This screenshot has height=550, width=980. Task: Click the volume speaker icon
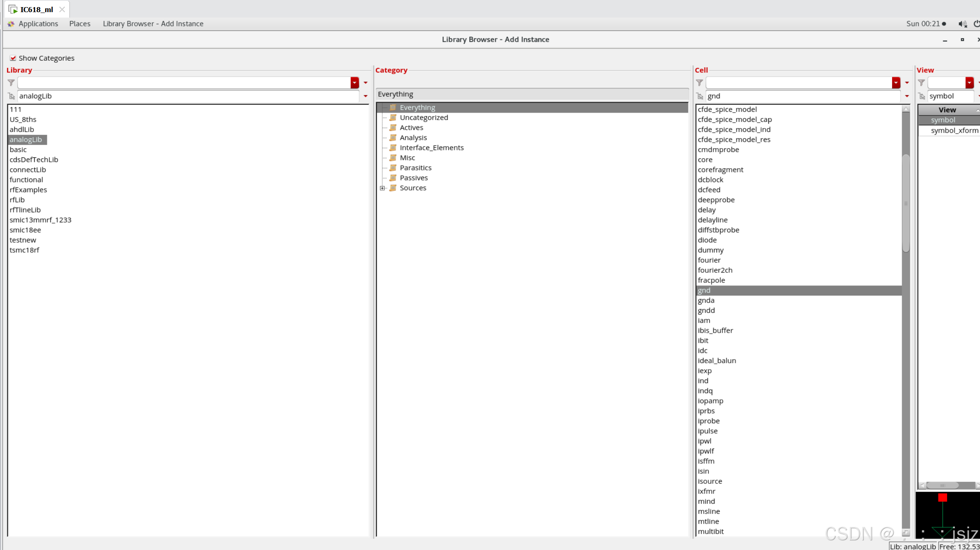click(x=962, y=24)
